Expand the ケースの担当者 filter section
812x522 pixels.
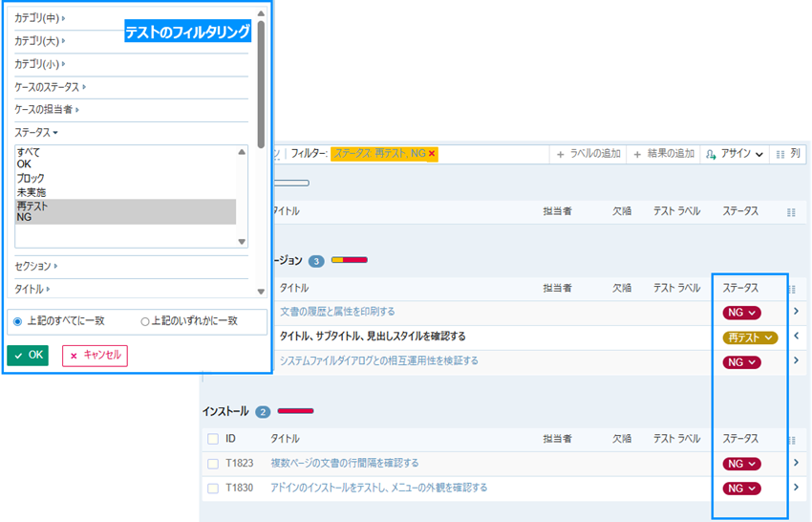coord(47,110)
